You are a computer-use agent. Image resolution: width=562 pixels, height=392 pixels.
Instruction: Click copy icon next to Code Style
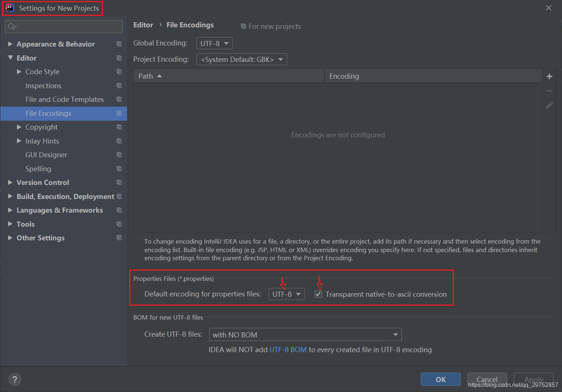coord(119,72)
